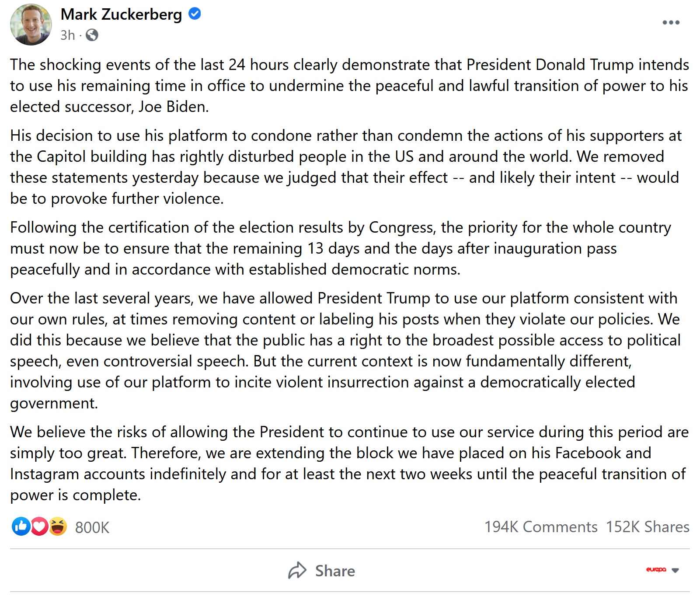Click the Haha laughing reaction icon
Image resolution: width=700 pixels, height=596 pixels.
(x=58, y=526)
